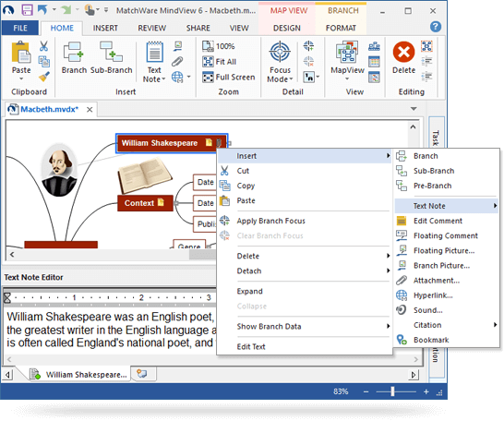Click the Shakespeare portrait image
504x421 pixels.
click(x=59, y=170)
